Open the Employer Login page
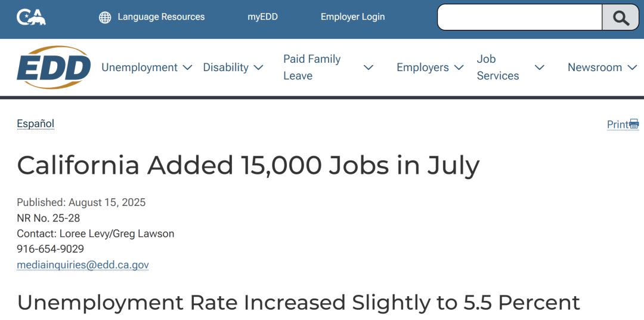This screenshot has height=320, width=644. [x=352, y=17]
